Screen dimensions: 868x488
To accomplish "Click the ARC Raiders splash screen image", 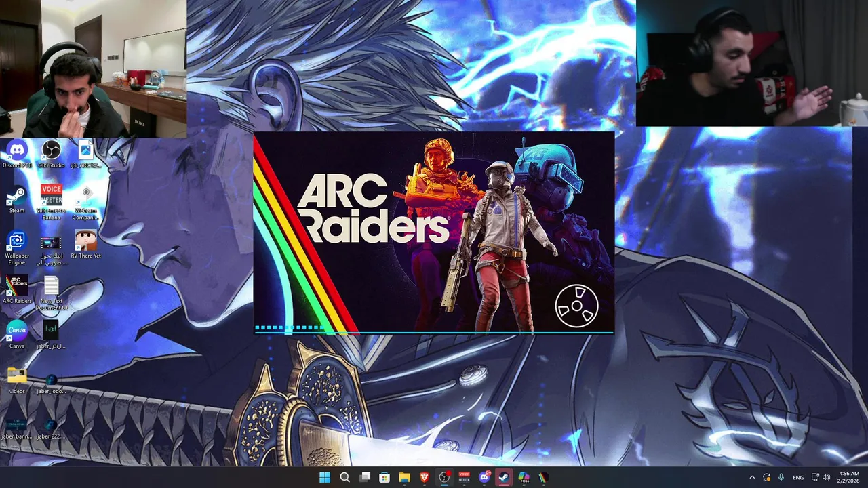I will pos(434,233).
